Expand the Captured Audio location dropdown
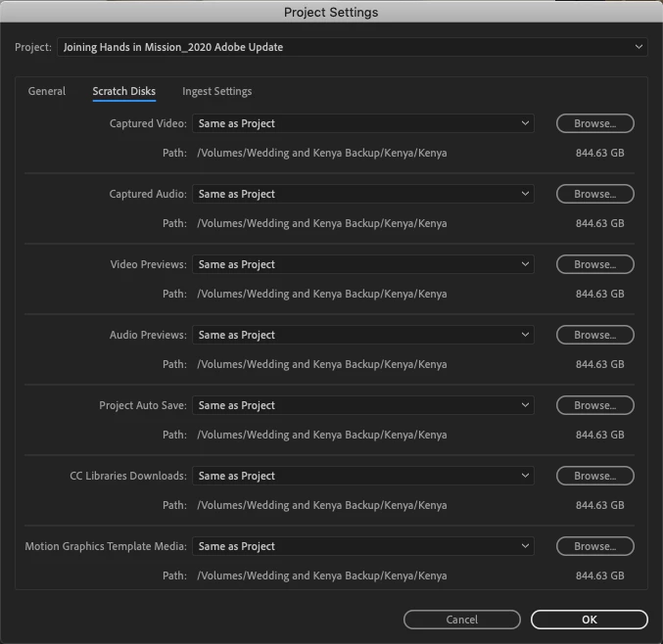 click(363, 194)
